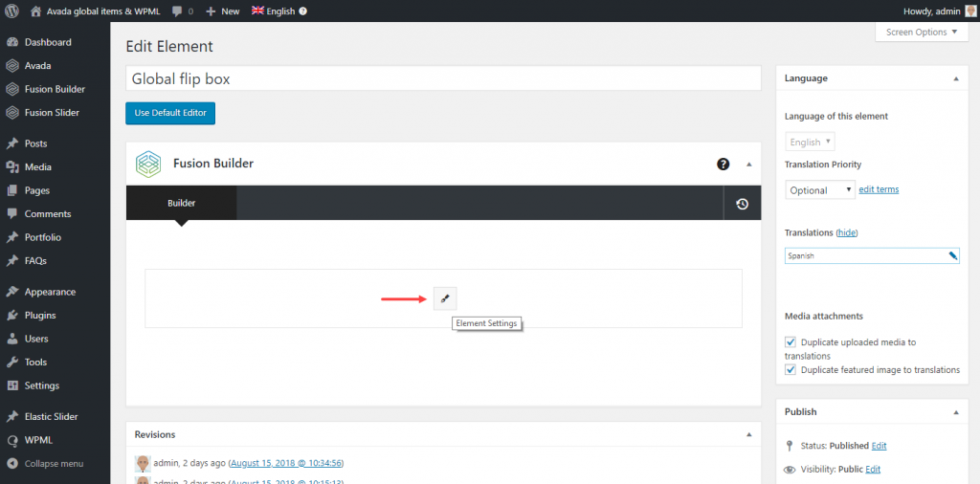The image size is (980, 484).
Task: Click the Media icon in sidebar
Action: tap(11, 166)
